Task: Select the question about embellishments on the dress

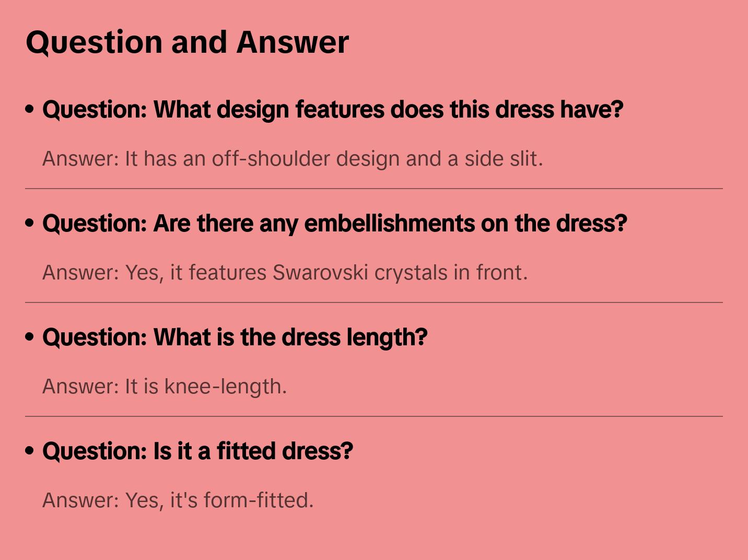Action: click(x=334, y=223)
